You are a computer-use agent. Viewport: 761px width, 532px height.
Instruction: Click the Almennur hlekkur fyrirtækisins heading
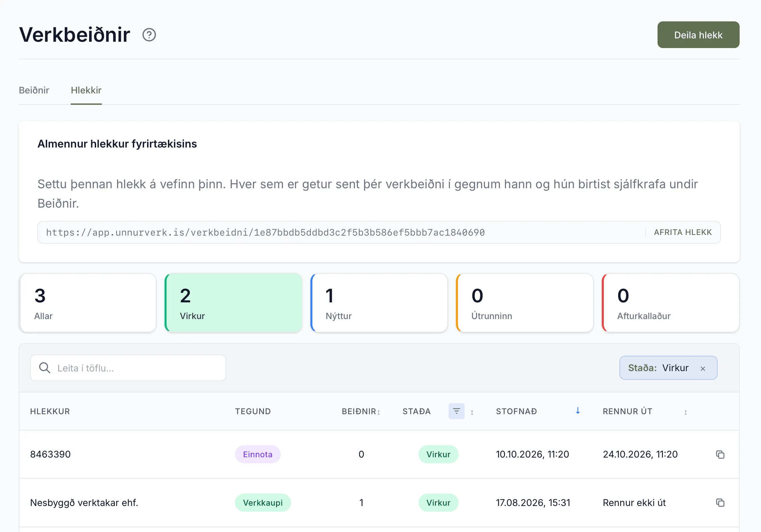point(117,144)
